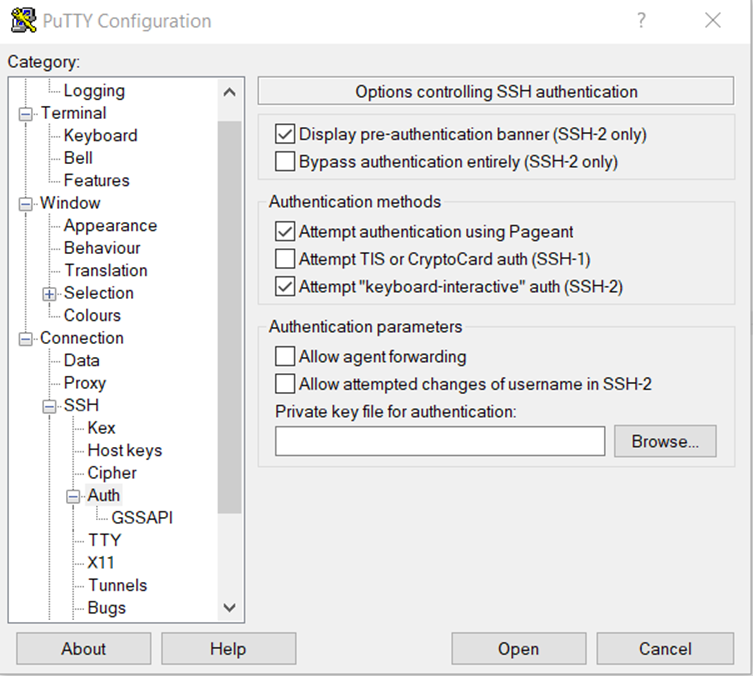Click Browse for private key file
This screenshot has height=676, width=753.
665,441
